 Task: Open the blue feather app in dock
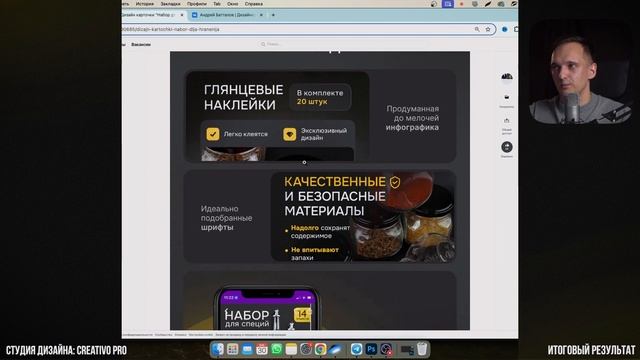click(335, 349)
